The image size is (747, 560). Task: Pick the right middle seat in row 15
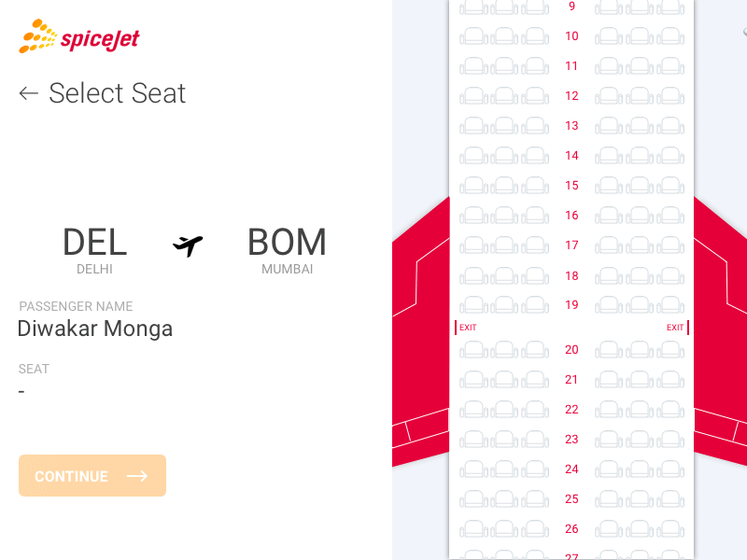click(640, 186)
